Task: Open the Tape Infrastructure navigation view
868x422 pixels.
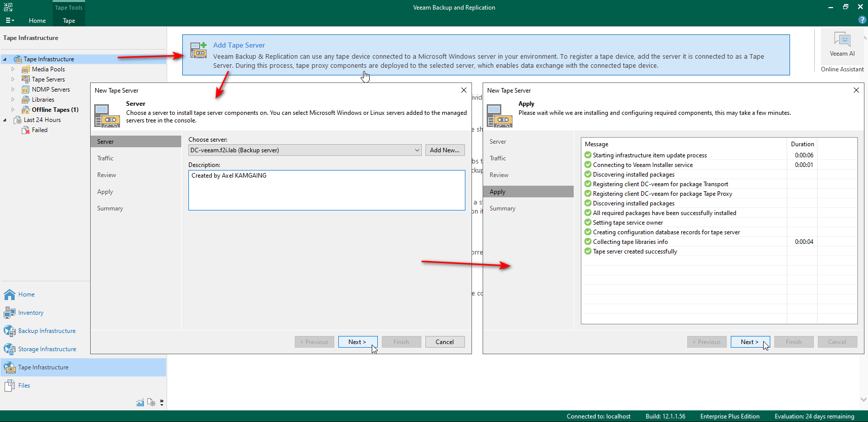Action: click(x=83, y=367)
